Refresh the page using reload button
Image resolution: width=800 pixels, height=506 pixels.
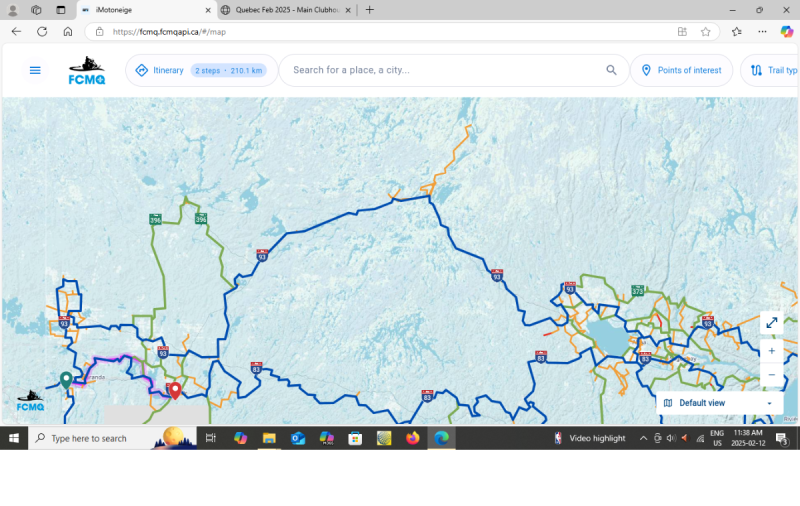pyautogui.click(x=42, y=31)
